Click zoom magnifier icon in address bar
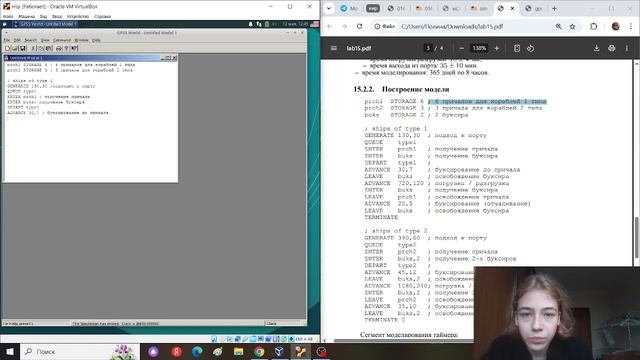 pyautogui.click(x=559, y=26)
